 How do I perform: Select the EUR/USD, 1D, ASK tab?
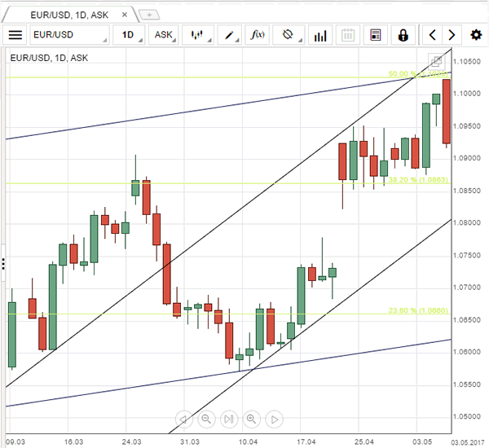click(x=69, y=15)
